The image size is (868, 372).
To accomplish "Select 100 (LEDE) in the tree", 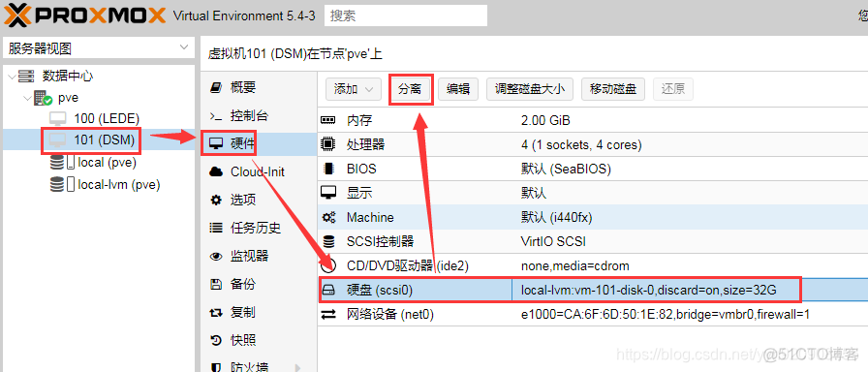I will (107, 118).
